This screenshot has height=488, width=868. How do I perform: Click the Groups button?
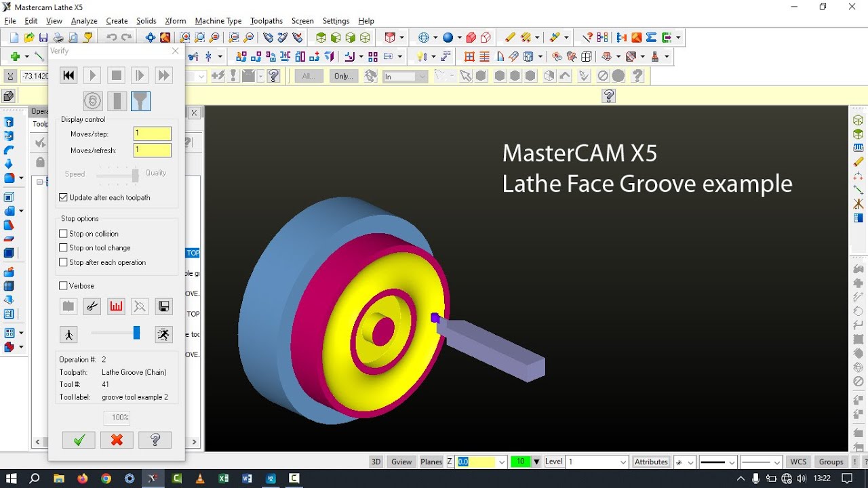(x=831, y=462)
